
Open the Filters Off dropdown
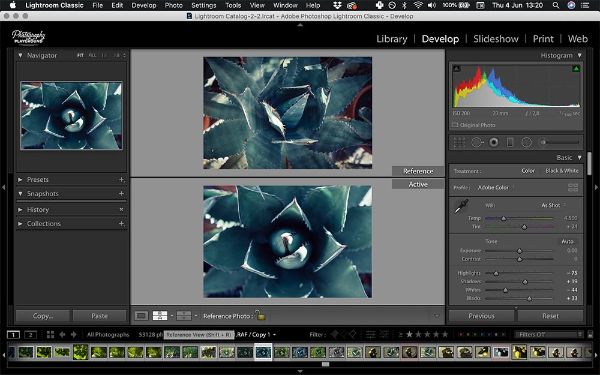pos(548,334)
